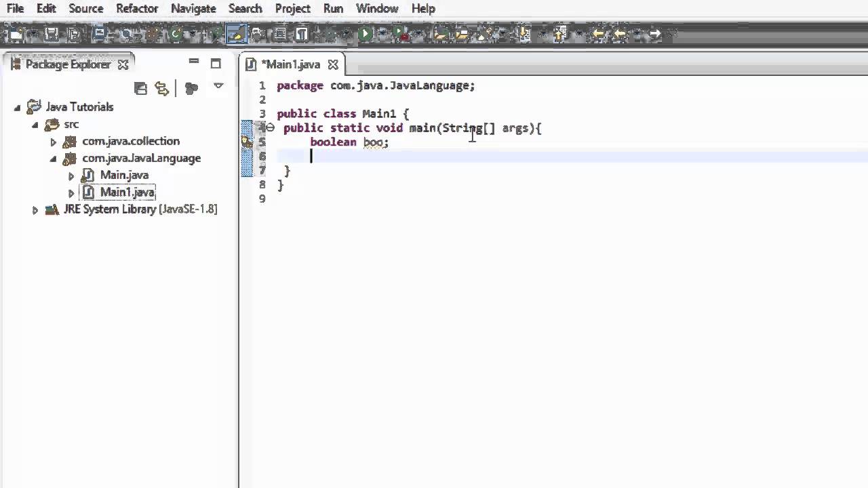The width and height of the screenshot is (868, 488).
Task: Open the Window menu
Action: (x=377, y=9)
